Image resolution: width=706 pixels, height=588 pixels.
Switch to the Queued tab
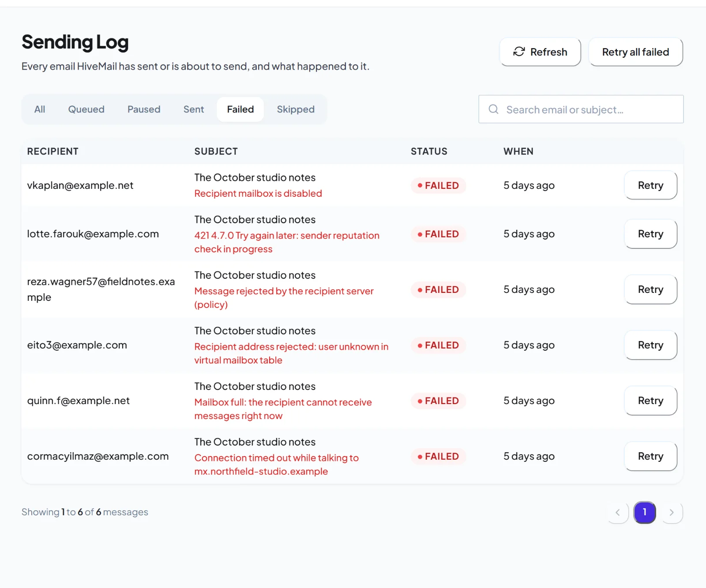click(x=86, y=109)
